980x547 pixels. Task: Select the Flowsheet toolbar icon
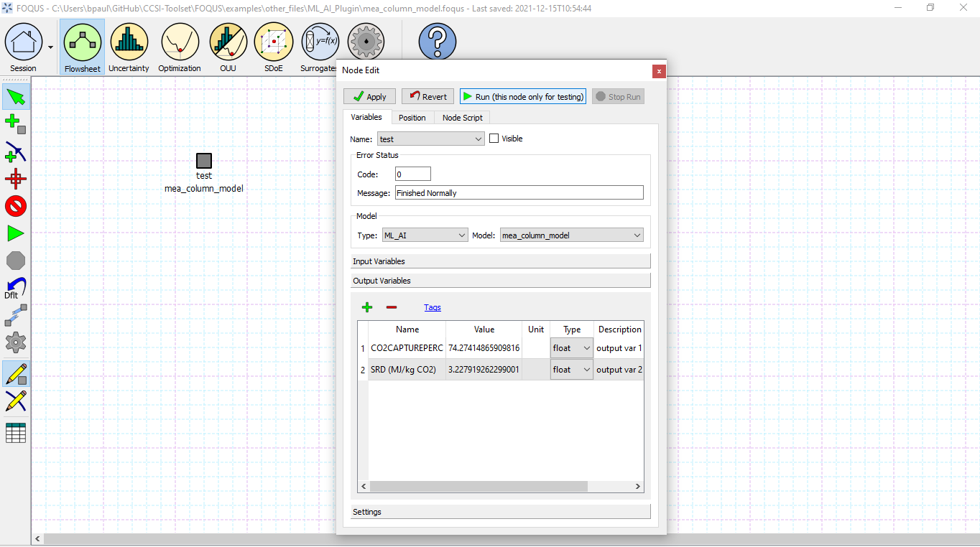point(83,47)
